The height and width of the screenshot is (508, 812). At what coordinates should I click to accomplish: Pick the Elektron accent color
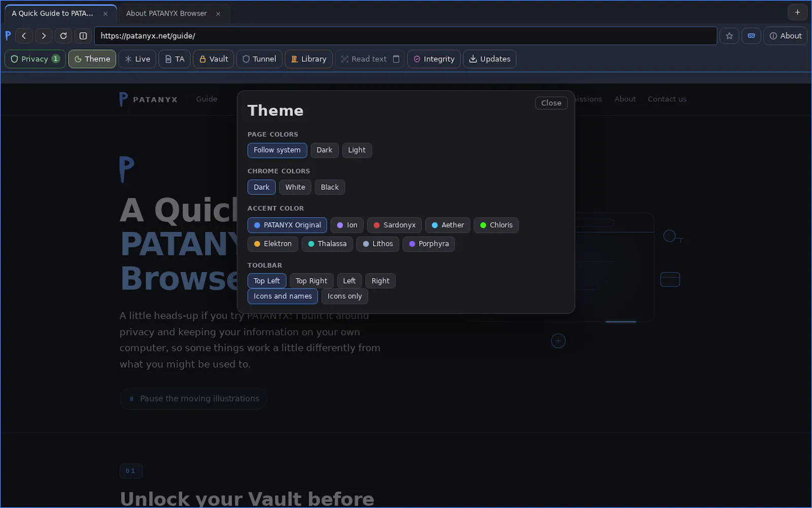point(273,244)
